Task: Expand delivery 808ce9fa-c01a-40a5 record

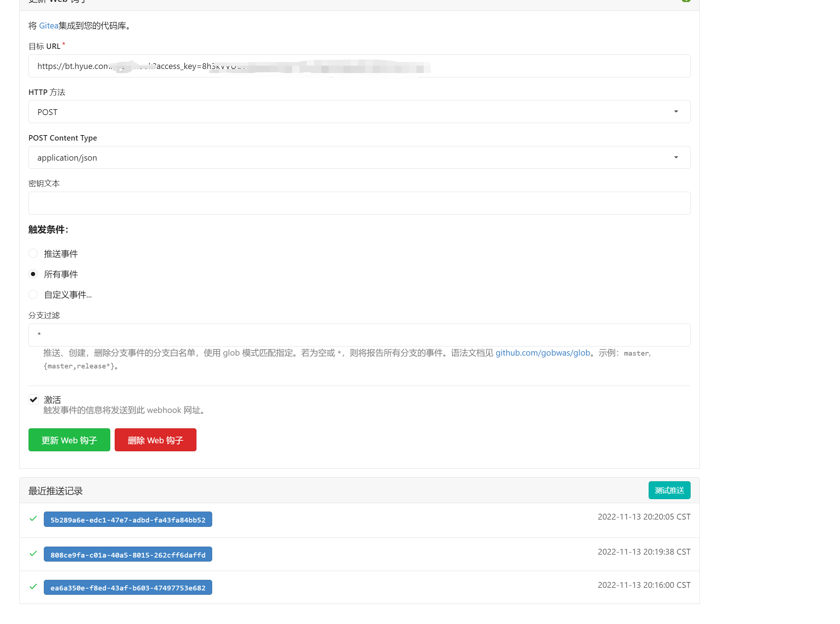Action: click(128, 555)
